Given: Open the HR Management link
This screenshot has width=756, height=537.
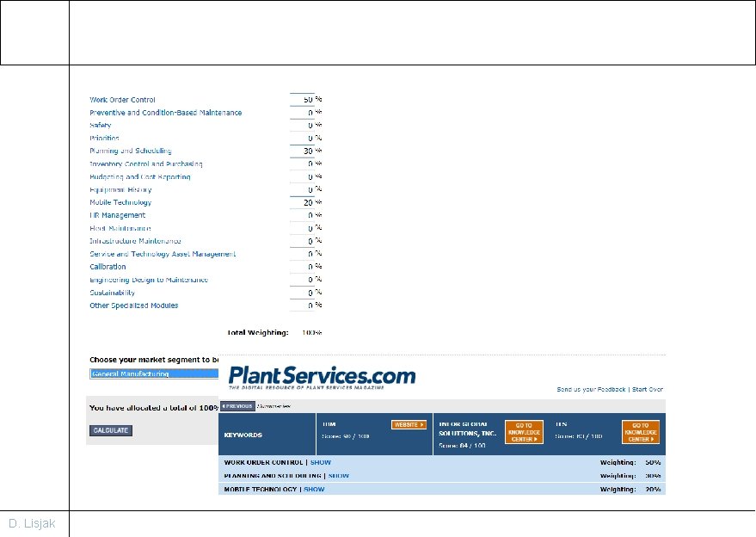Looking at the screenshot, I should 118,215.
